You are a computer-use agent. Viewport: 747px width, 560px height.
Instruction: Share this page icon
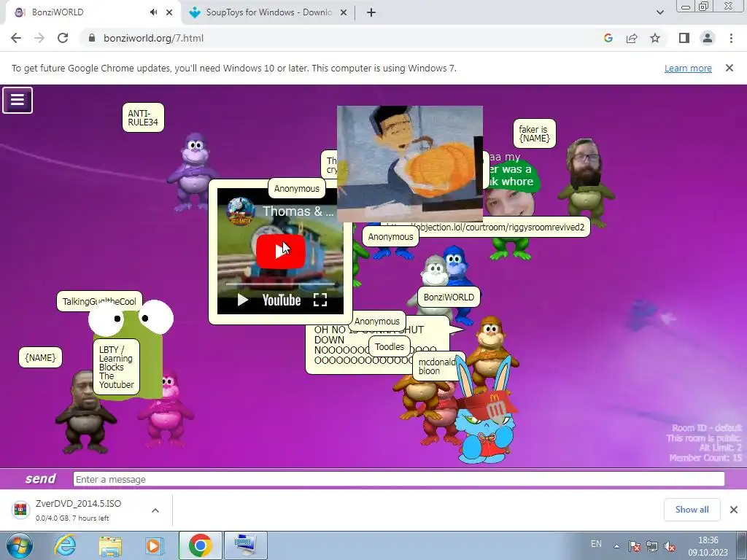632,38
